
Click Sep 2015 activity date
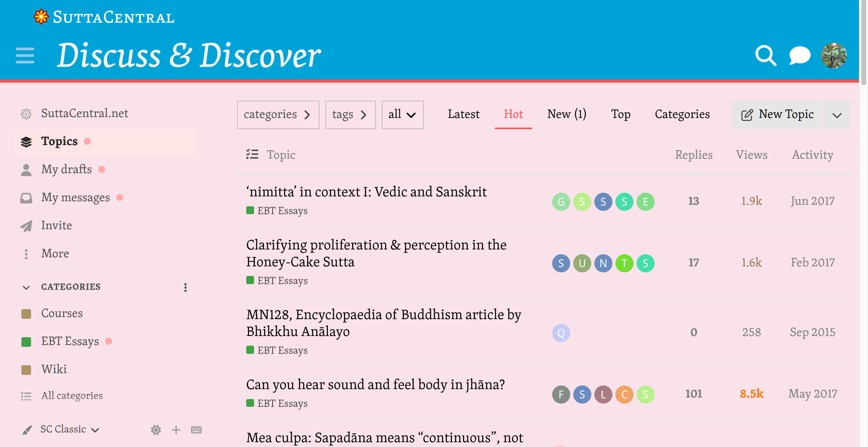(813, 332)
